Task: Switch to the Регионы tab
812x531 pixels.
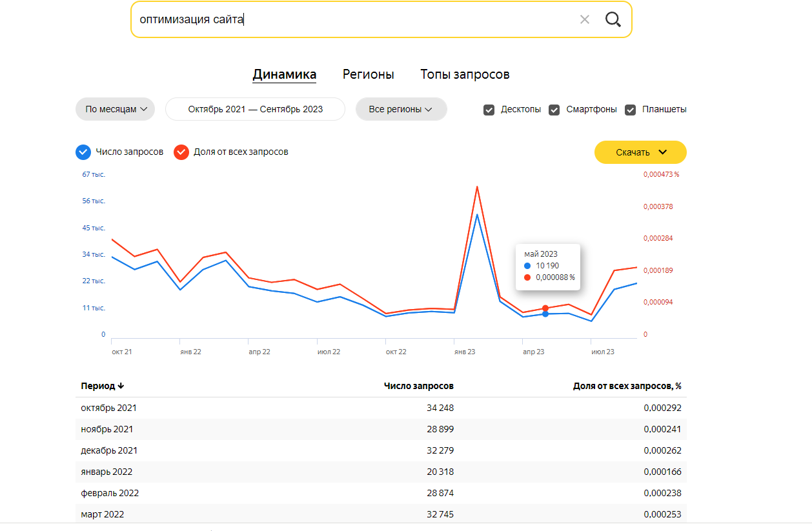Action: point(368,74)
